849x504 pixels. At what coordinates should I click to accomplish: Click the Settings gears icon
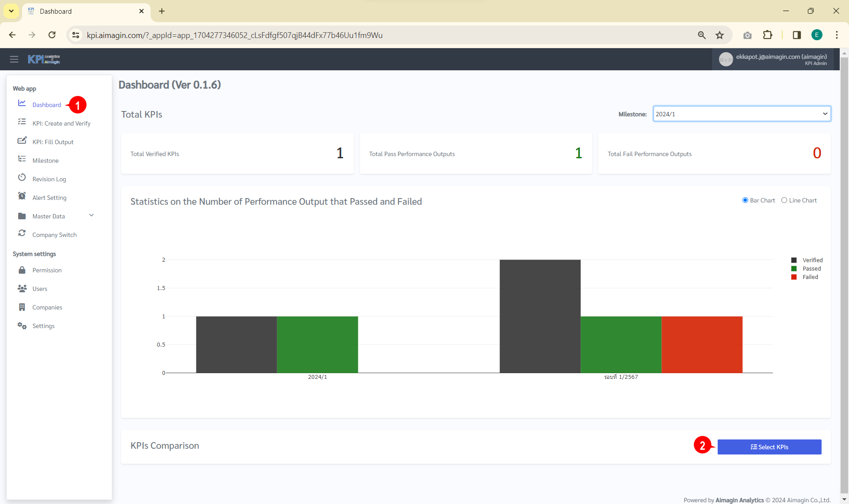(x=22, y=325)
